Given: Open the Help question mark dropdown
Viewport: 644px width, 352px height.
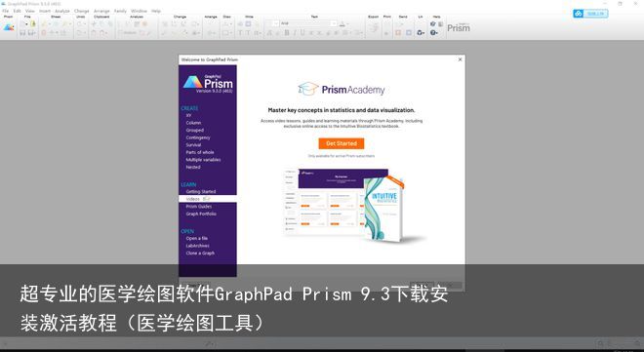Looking at the screenshot, I should (433, 32).
